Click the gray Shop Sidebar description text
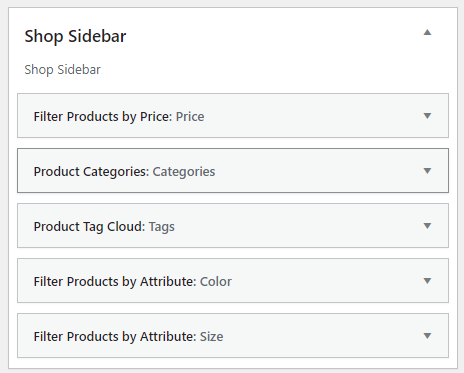The width and height of the screenshot is (464, 373). (62, 70)
